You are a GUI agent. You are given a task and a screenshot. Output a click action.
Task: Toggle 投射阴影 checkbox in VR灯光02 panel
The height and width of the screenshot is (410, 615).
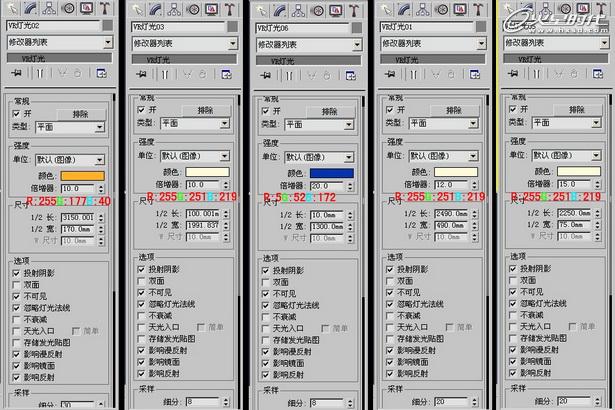pyautogui.click(x=16, y=273)
